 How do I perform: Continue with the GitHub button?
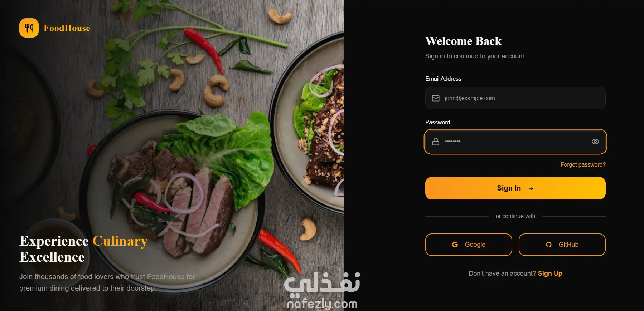click(562, 245)
